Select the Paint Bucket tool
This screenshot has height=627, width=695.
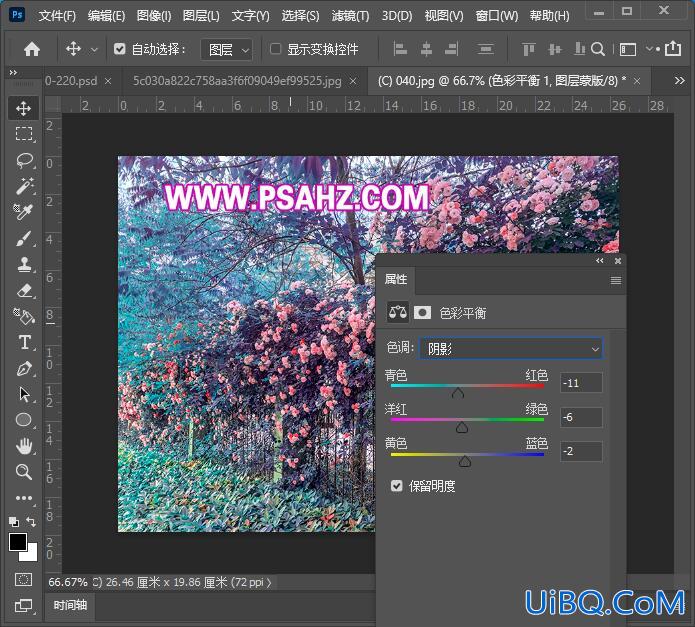[x=23, y=316]
